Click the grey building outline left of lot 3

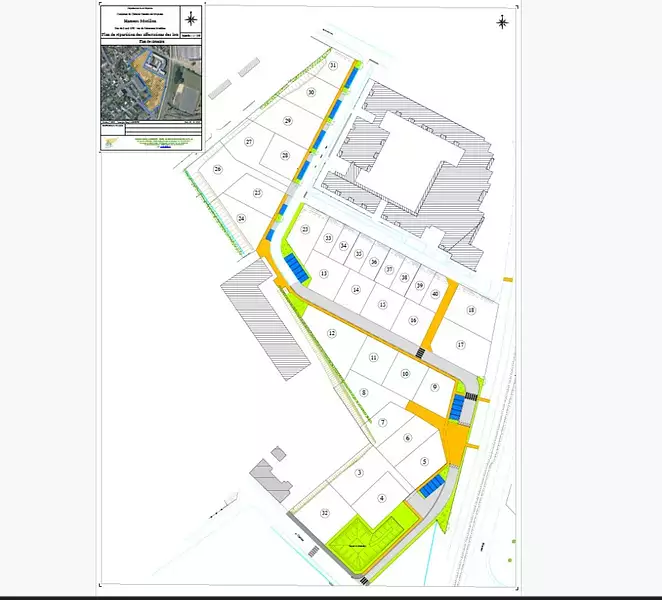pos(268,480)
